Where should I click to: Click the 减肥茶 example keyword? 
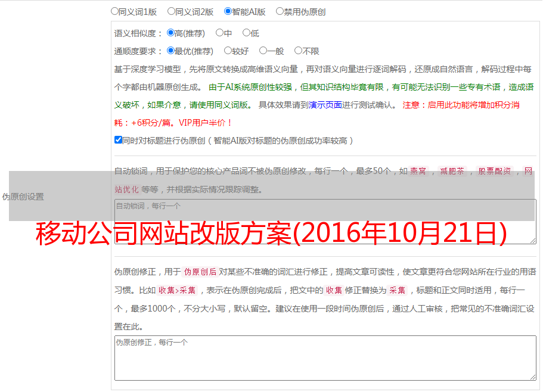[452, 171]
